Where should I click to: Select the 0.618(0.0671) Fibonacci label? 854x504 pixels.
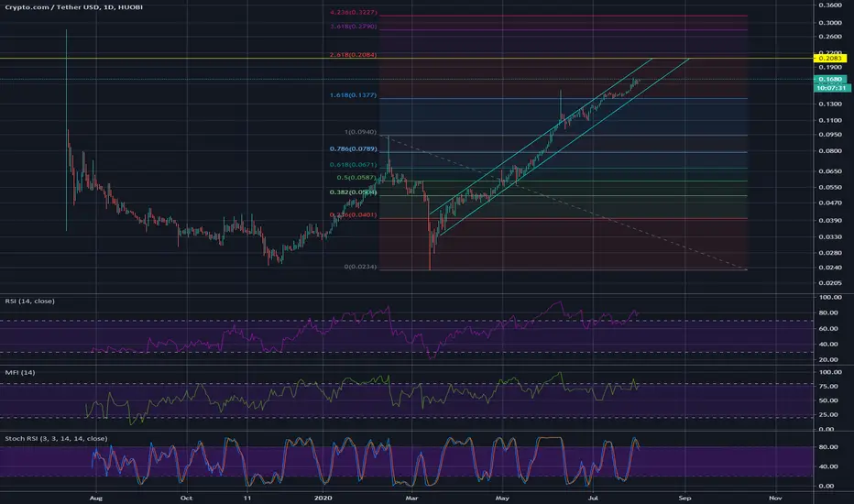[x=353, y=165]
